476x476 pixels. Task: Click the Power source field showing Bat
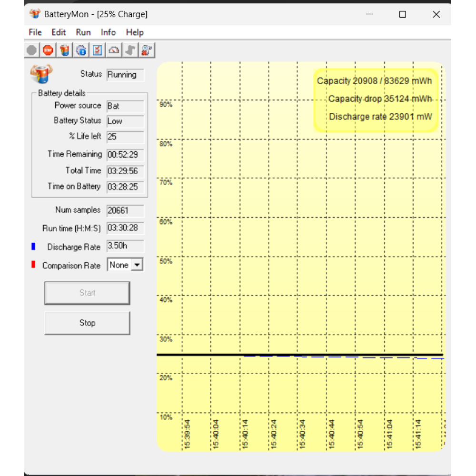tap(125, 106)
